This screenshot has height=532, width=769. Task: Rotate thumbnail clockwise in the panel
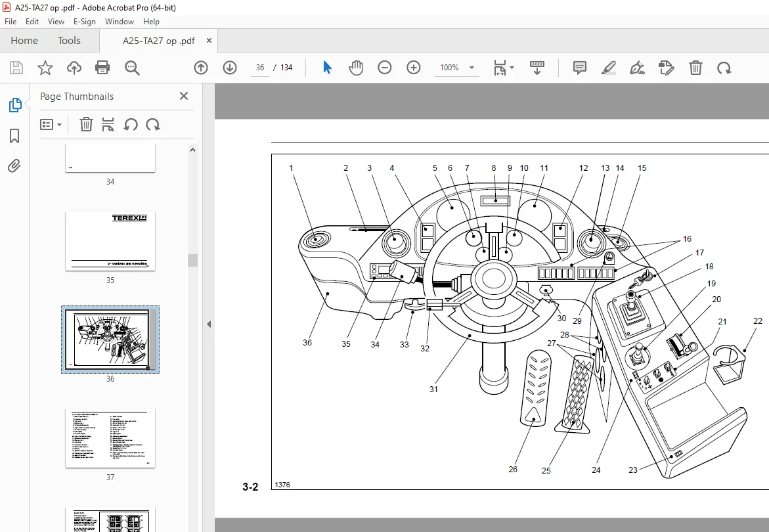tap(153, 125)
